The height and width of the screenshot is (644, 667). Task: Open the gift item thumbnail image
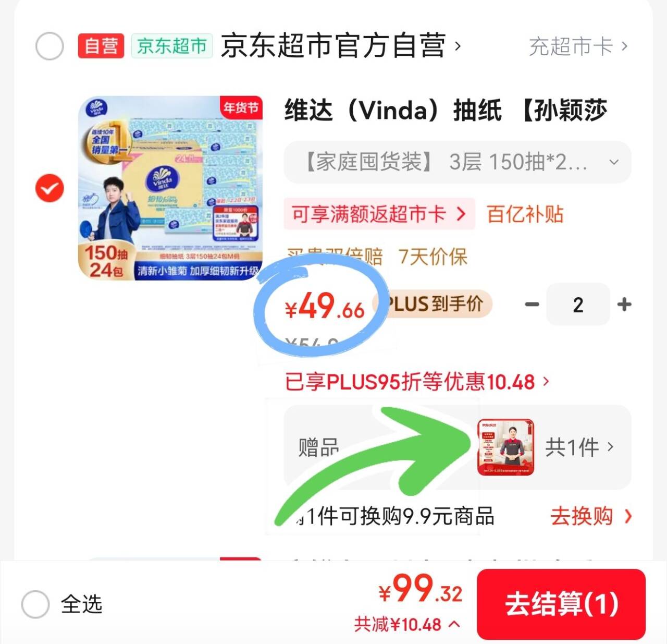(505, 447)
